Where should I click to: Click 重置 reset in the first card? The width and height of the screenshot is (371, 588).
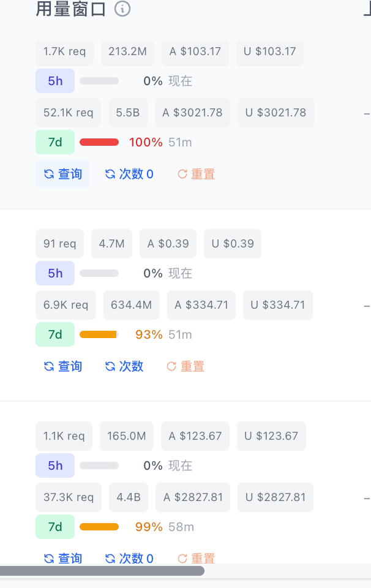[x=196, y=174]
